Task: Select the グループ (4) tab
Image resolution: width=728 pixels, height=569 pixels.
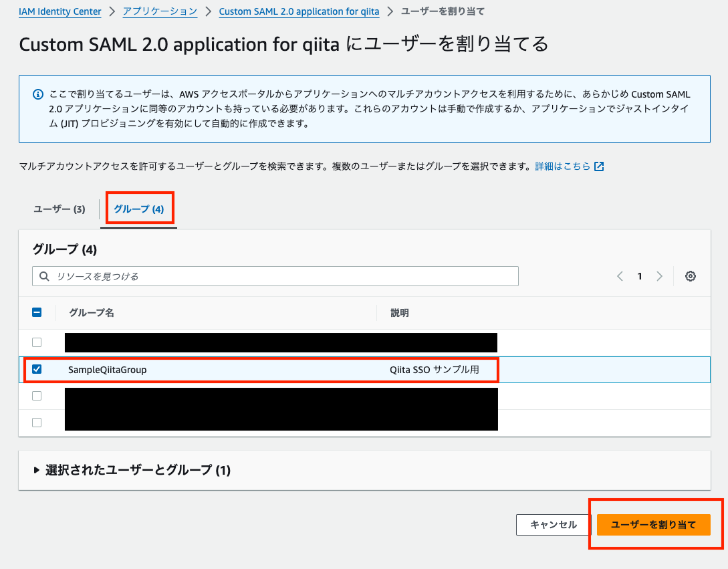Action: coord(139,209)
